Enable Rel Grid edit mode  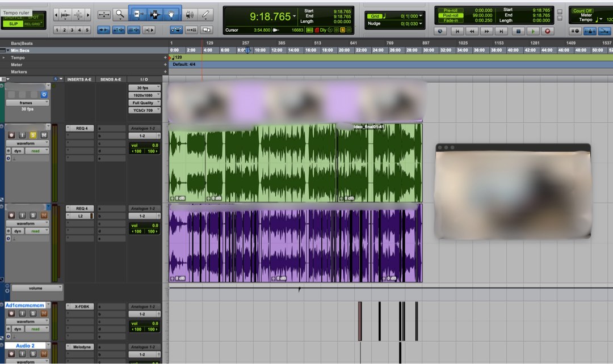click(x=33, y=24)
